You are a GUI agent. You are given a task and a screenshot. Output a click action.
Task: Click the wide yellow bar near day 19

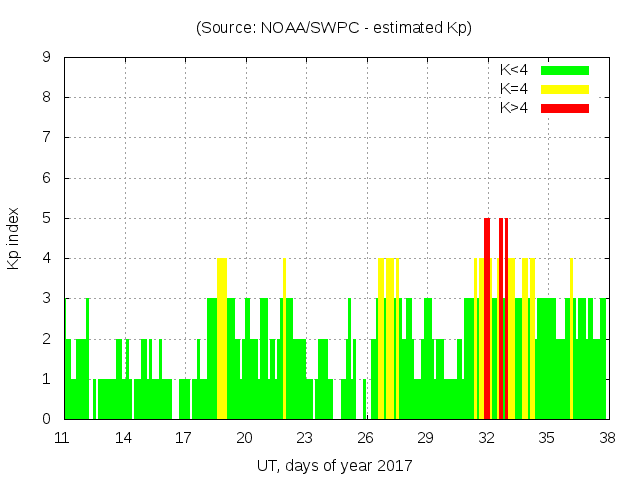pos(222,338)
